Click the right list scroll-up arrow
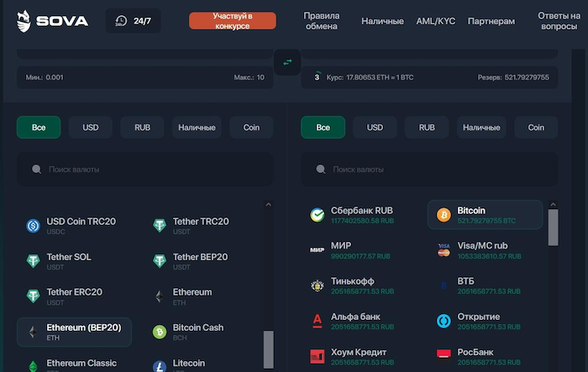This screenshot has height=372, width=588. tap(553, 204)
